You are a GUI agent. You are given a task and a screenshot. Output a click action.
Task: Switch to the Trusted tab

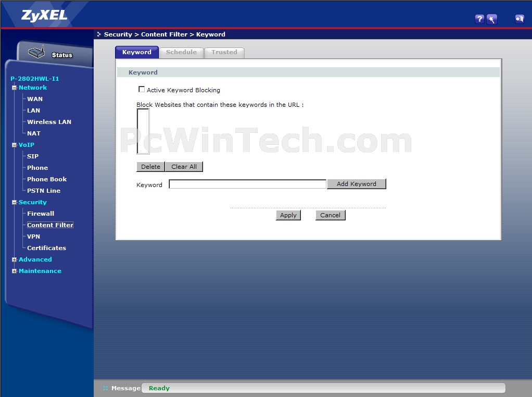click(x=224, y=52)
